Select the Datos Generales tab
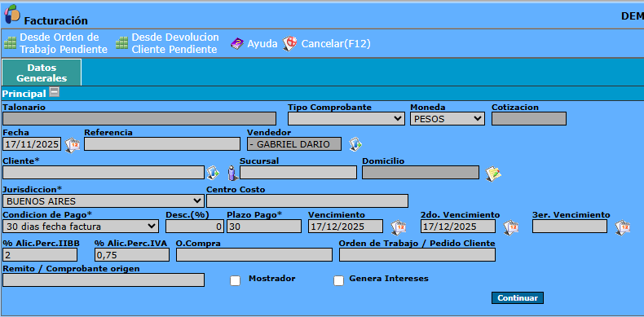The image size is (644, 317). coord(42,73)
